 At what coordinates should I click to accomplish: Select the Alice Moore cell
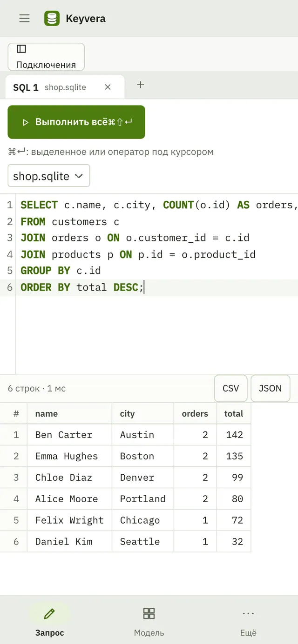coord(69,499)
